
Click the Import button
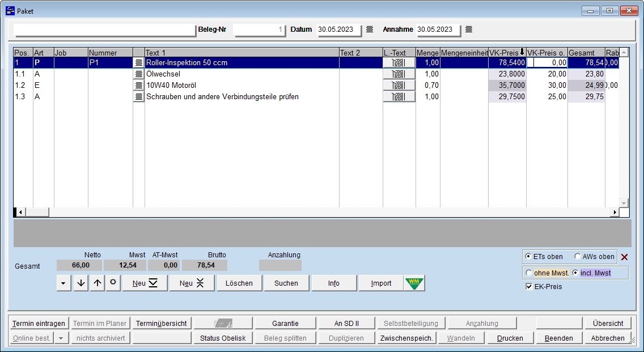click(381, 283)
